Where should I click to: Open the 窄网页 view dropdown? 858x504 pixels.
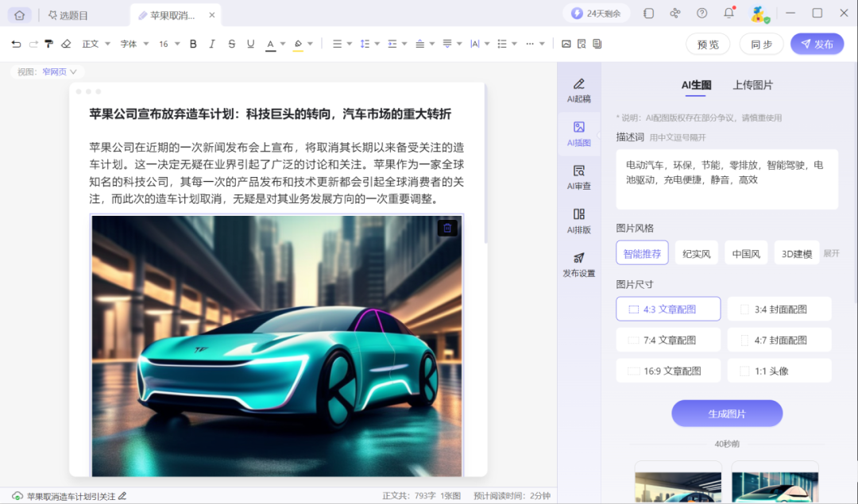60,71
